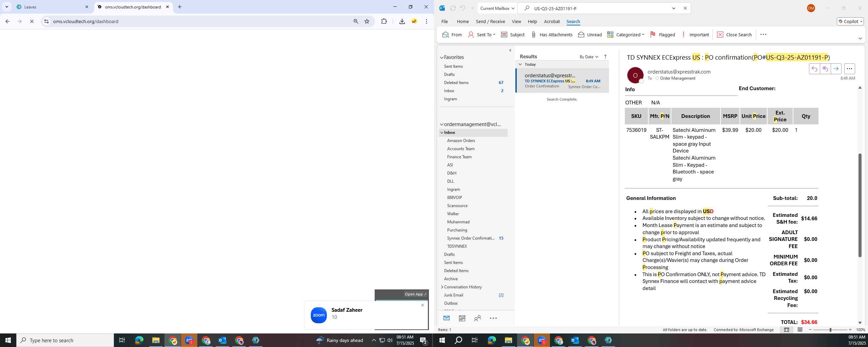This screenshot has width=868, height=347.
Task: Click the reading pane vertical scrollbar
Action: tap(860, 205)
